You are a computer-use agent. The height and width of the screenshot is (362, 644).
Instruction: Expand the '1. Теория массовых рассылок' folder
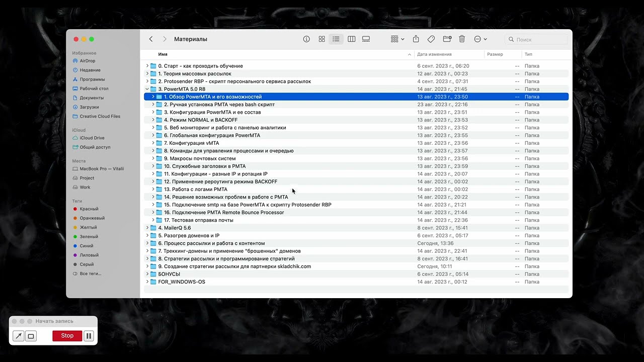click(147, 73)
